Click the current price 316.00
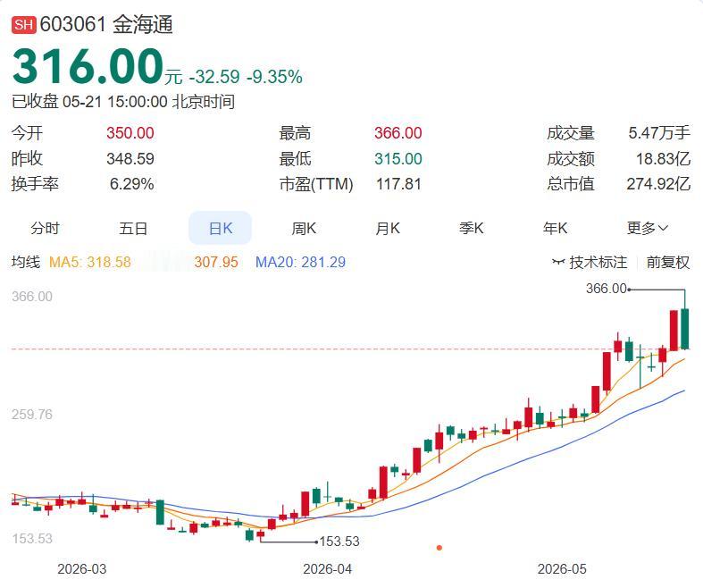Image resolution: width=703 pixels, height=588 pixels. [88, 67]
